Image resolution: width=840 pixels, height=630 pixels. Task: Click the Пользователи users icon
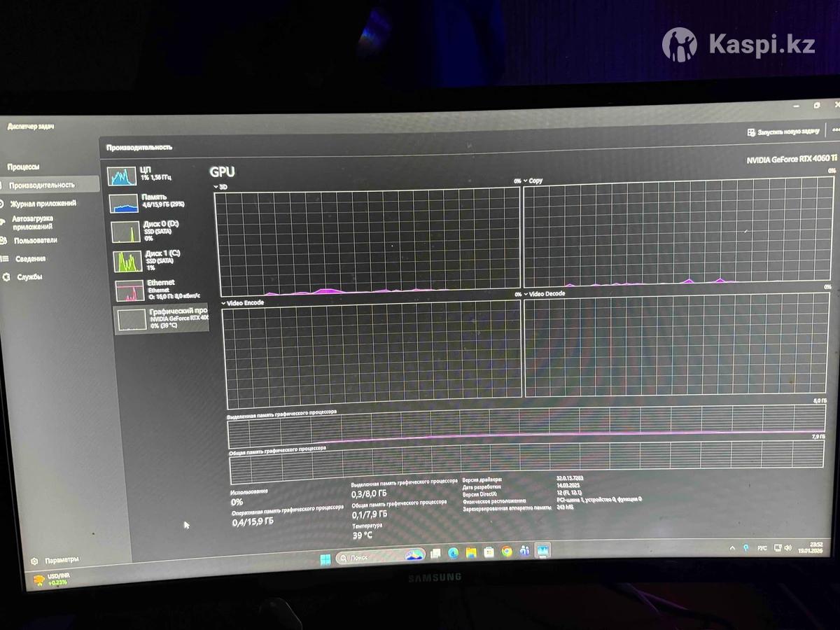[x=3, y=240]
